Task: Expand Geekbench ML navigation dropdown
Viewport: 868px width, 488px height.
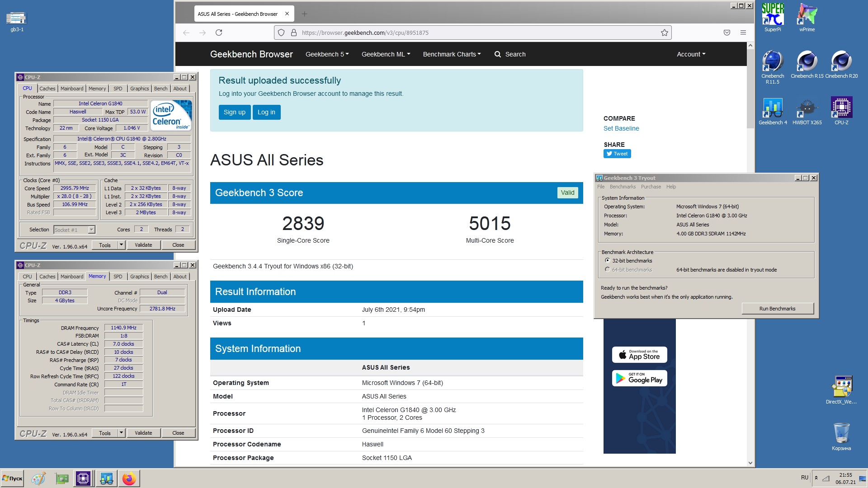Action: pyautogui.click(x=386, y=54)
